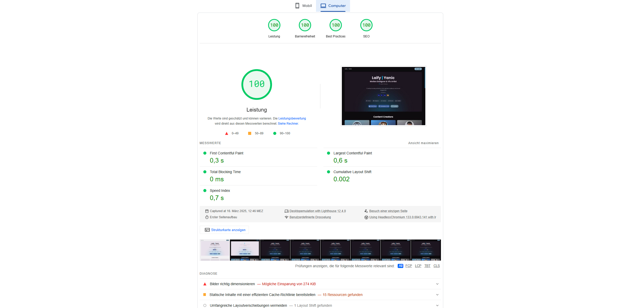
Task: Open the Siehe Rechner link
Action: [288, 124]
